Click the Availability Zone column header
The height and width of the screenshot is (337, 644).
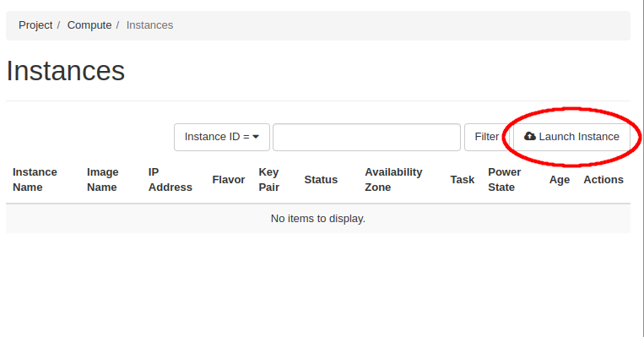click(x=393, y=180)
